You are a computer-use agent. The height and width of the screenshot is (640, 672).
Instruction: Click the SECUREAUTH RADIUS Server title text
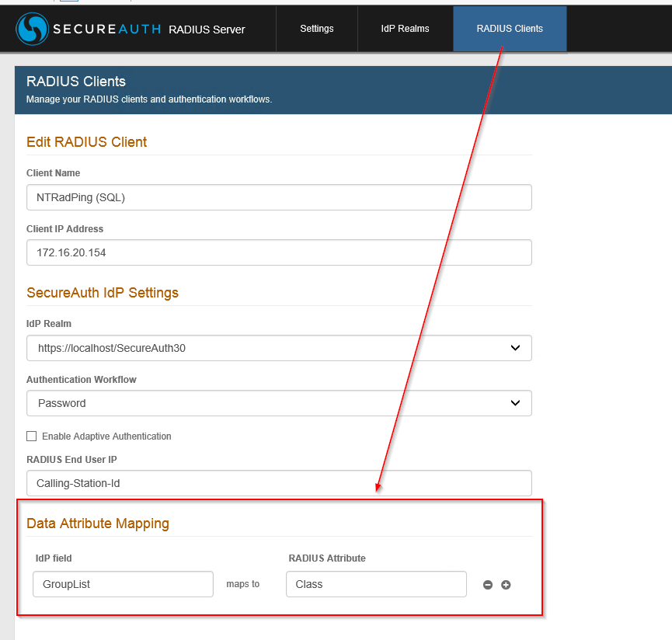(148, 30)
